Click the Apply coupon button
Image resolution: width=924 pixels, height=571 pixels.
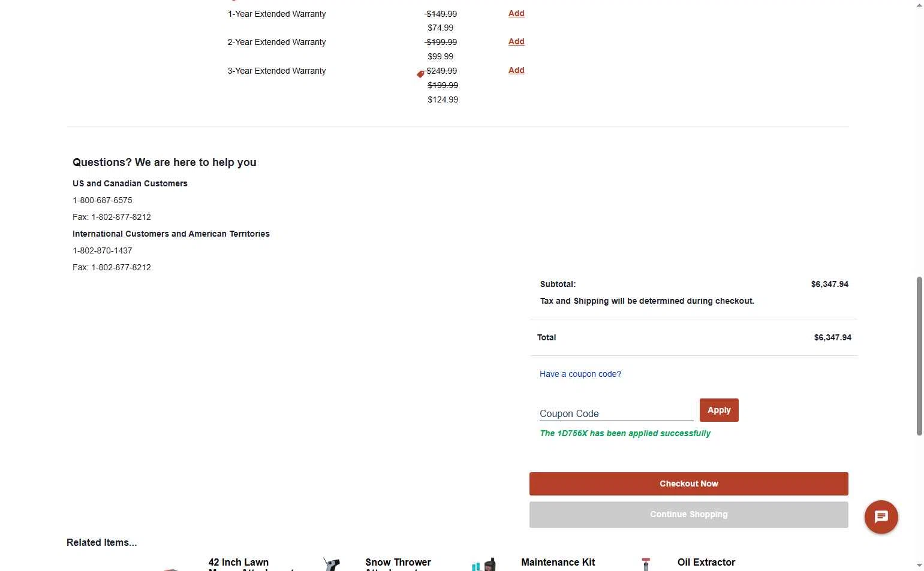point(719,410)
